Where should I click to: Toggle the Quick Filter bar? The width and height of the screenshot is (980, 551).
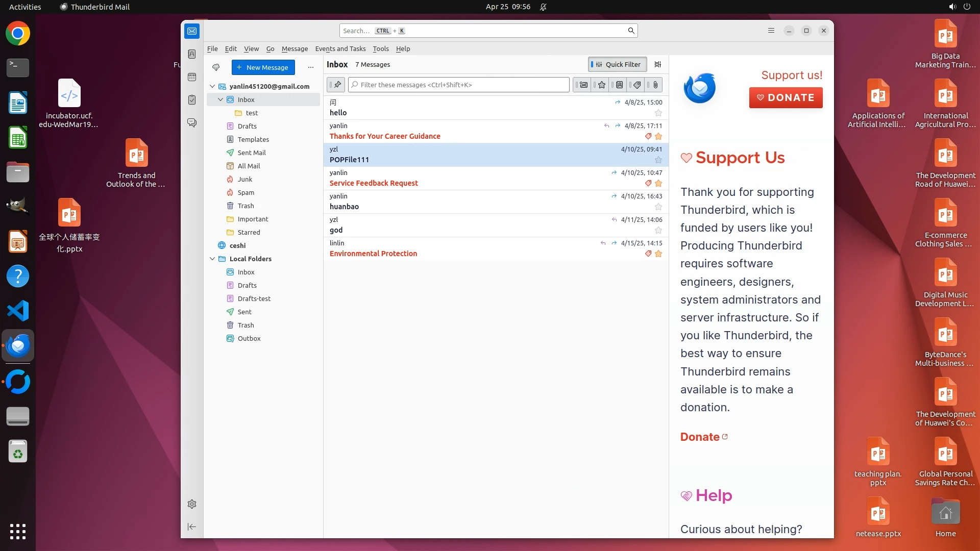618,64
